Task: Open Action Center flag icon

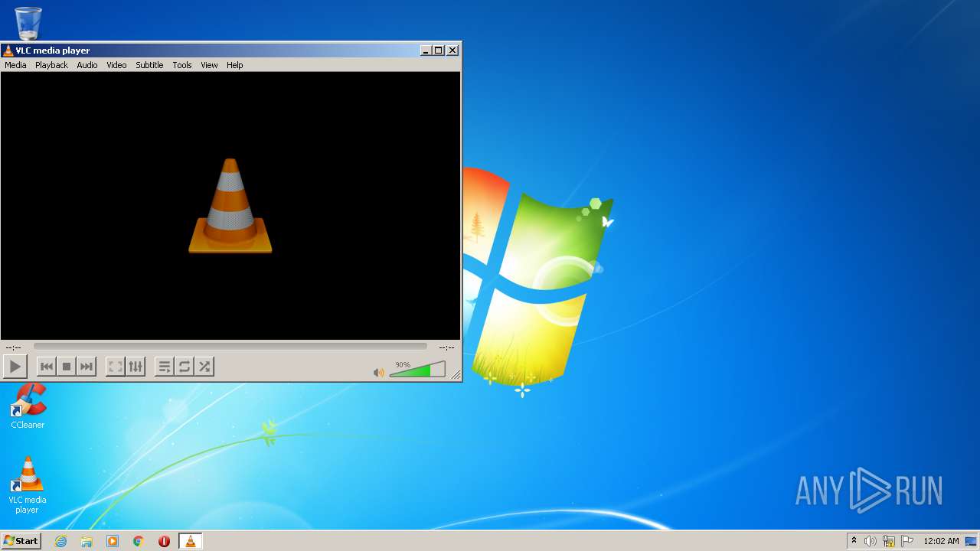Action: pos(907,541)
